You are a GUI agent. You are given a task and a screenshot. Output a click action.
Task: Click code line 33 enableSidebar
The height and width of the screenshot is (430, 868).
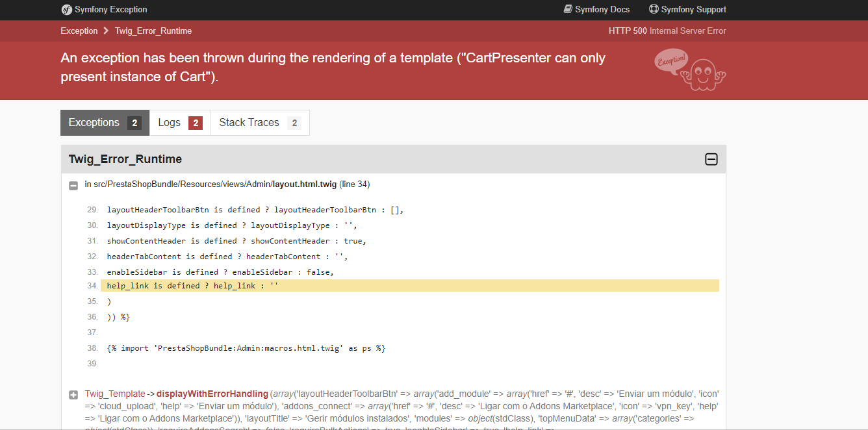(220, 272)
